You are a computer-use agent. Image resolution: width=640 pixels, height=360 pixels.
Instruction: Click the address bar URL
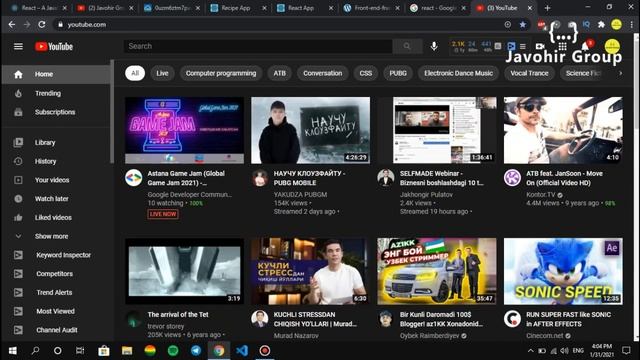pos(87,24)
